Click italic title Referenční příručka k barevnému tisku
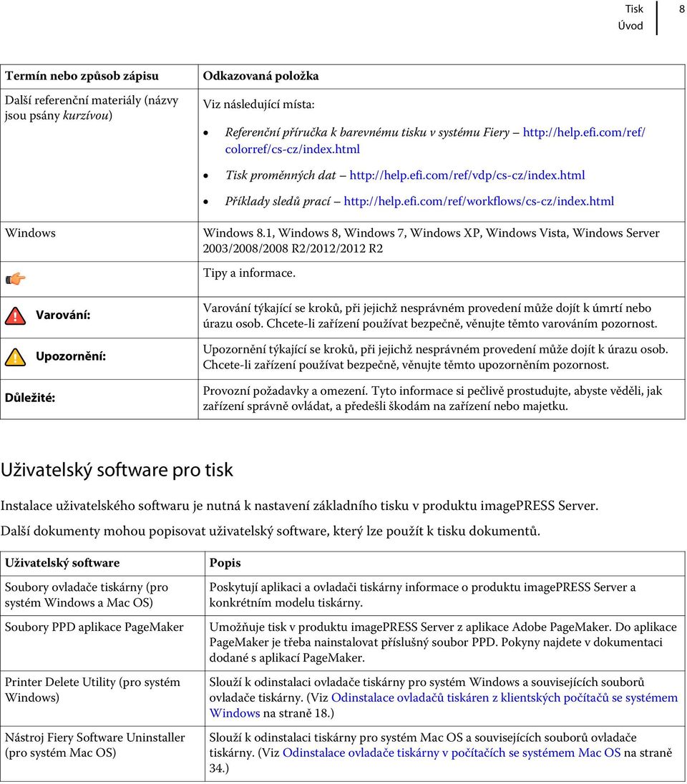This screenshot has width=687, height=784. [x=367, y=132]
